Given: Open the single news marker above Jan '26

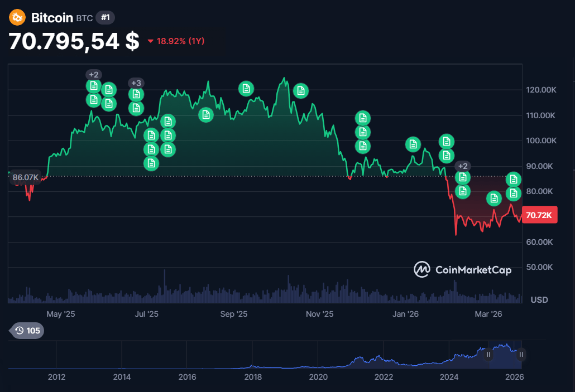Looking at the screenshot, I should 413,144.
